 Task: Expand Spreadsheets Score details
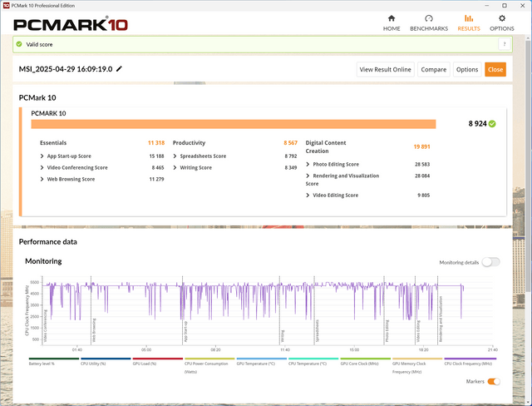[x=175, y=156]
